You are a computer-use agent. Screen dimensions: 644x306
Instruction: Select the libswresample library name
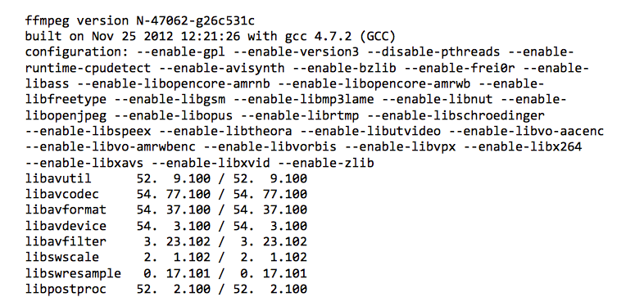coord(73,273)
